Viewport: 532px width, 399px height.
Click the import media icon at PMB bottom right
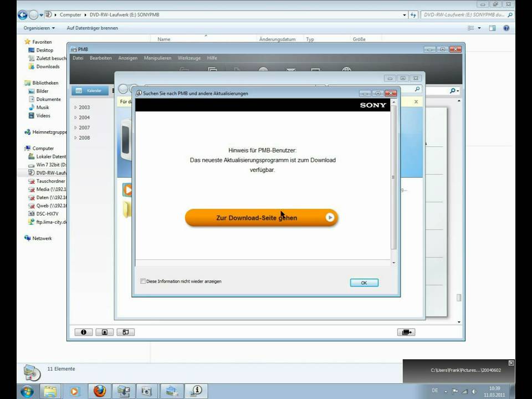click(x=406, y=332)
